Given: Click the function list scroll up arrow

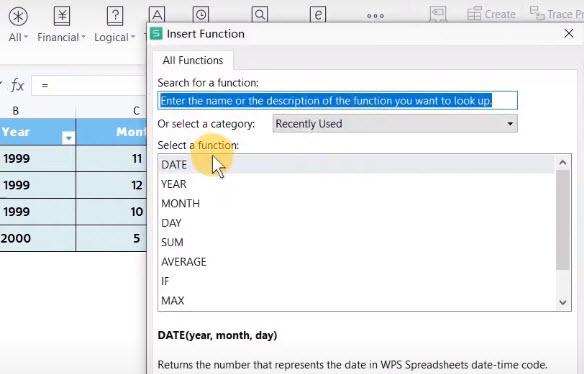Looking at the screenshot, I should click(x=563, y=163).
